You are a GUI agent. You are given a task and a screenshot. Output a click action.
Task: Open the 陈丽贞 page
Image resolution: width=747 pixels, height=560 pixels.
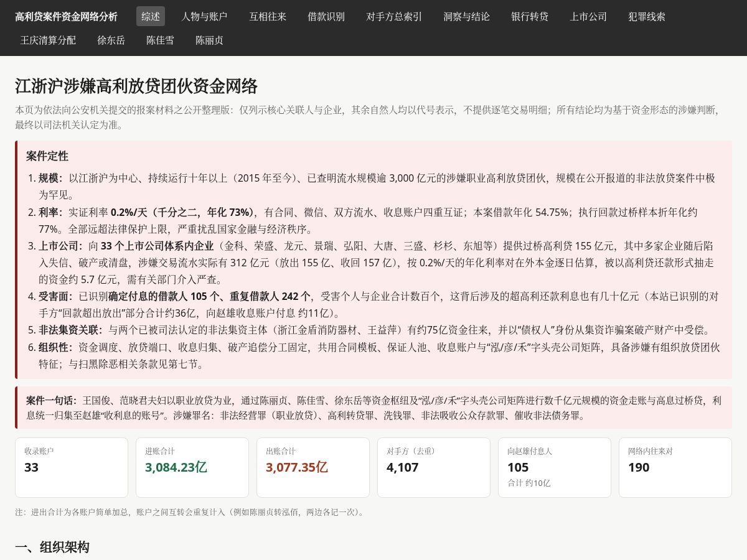(x=210, y=40)
